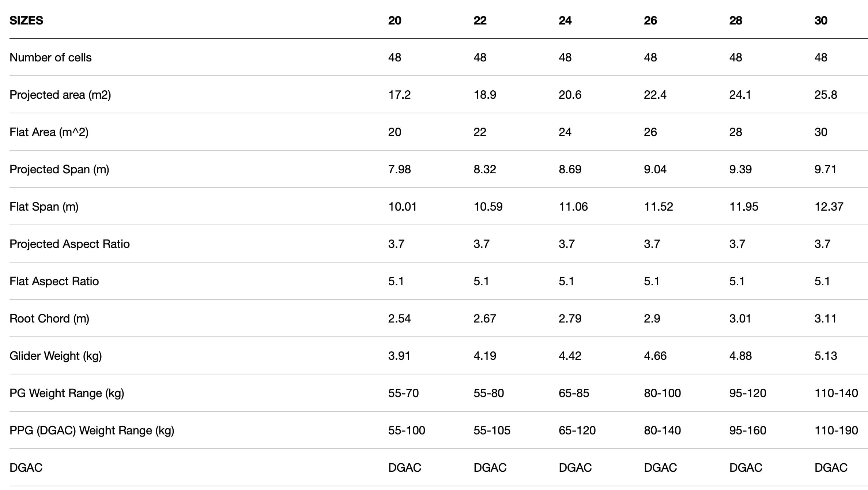The image size is (868, 490).
Task: Click the Flat Aspect Ratio label
Action: pyautogui.click(x=54, y=281)
